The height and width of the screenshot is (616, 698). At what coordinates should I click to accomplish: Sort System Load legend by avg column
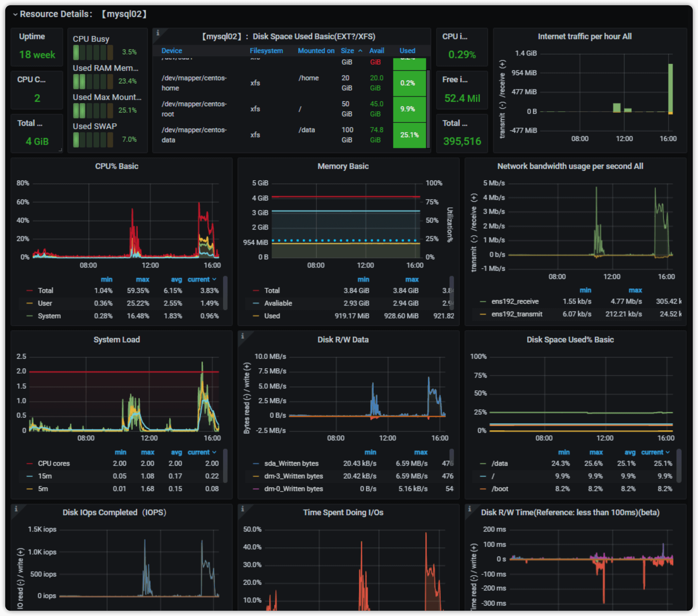point(176,452)
